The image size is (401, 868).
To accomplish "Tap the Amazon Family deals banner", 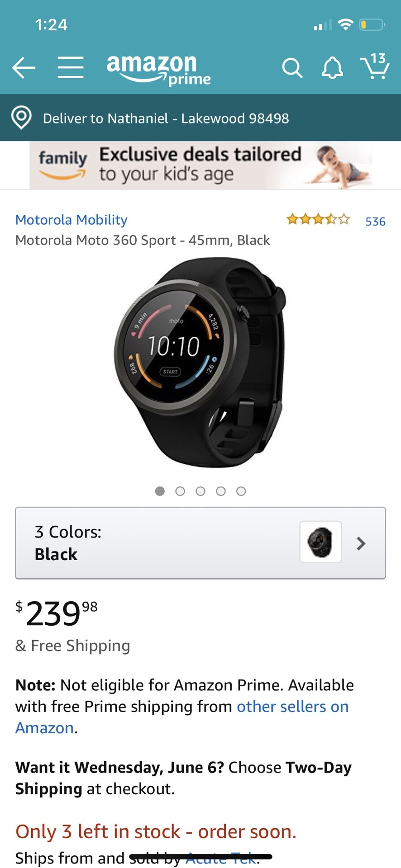I will 200,165.
